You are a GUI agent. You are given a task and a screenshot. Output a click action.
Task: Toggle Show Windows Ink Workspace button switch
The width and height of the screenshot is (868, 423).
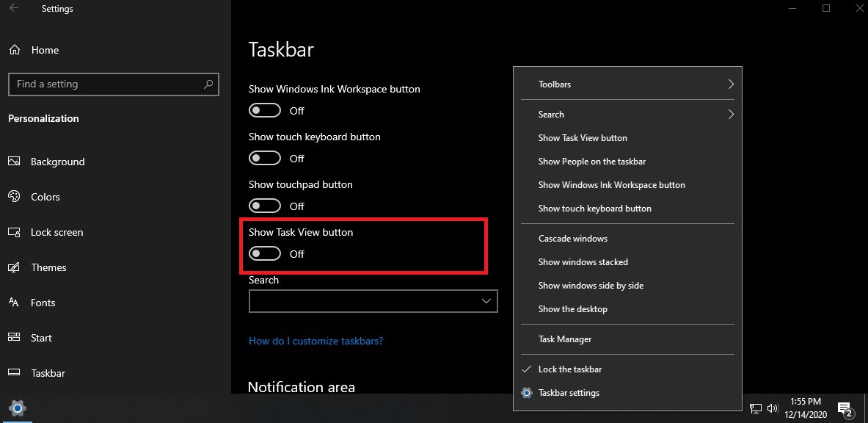click(265, 110)
